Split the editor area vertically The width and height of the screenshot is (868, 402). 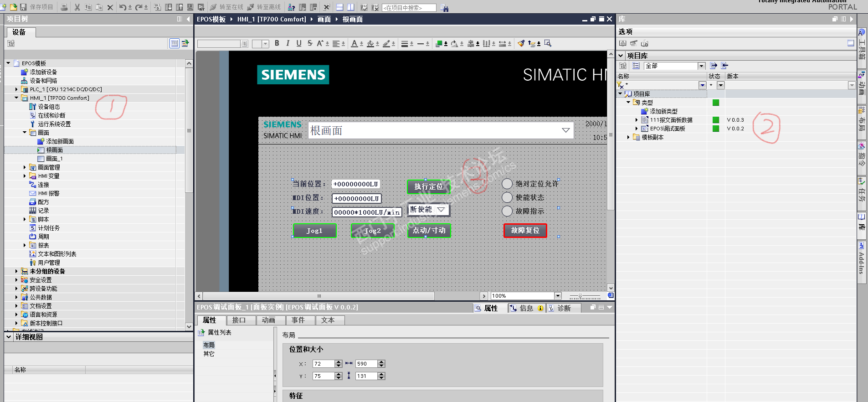[x=351, y=7]
